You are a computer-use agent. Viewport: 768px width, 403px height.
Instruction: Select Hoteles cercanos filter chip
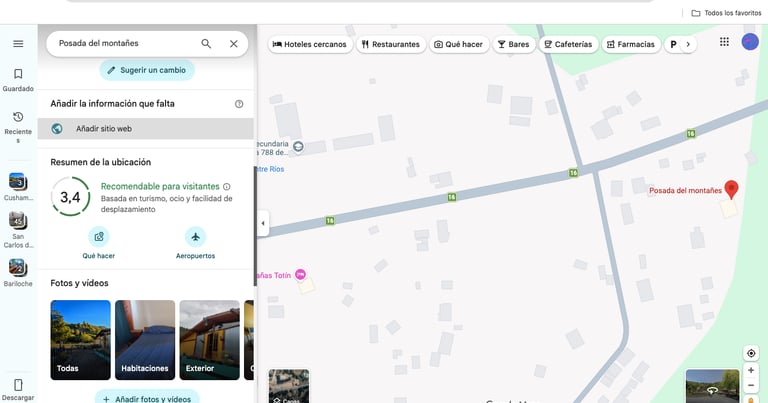pos(310,44)
